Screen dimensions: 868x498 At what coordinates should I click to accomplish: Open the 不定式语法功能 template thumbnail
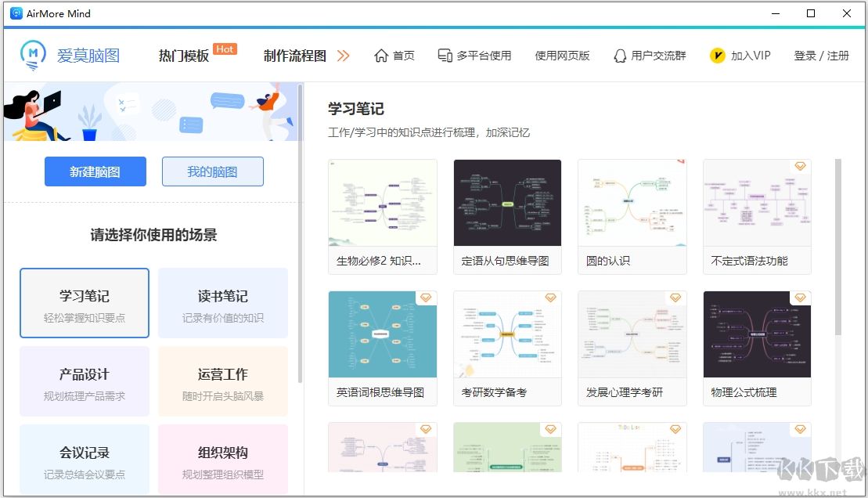tap(758, 203)
